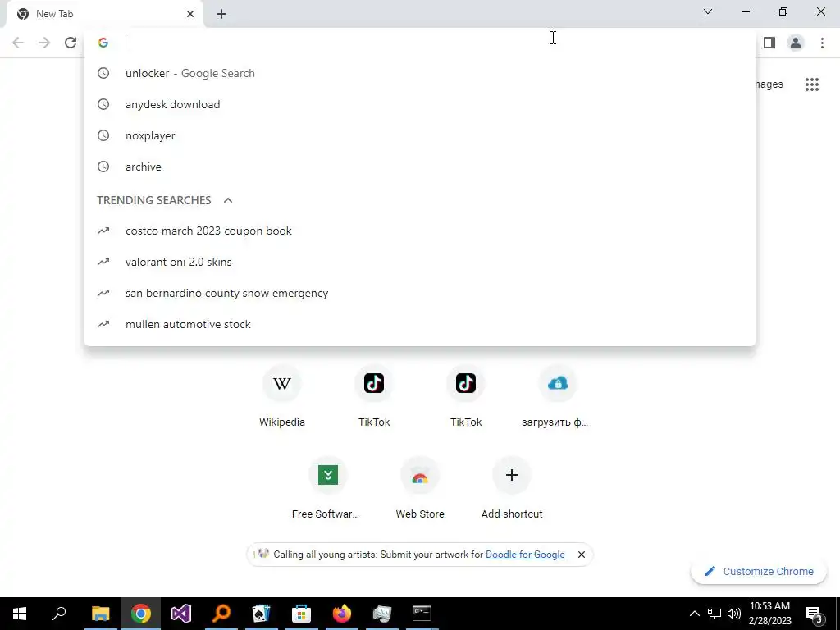This screenshot has width=840, height=630.
Task: Open the first TikTok shortcut
Action: (374, 396)
